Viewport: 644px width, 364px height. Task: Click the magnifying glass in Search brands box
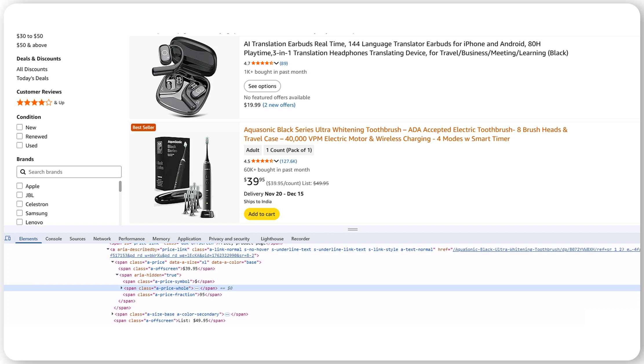pos(23,172)
